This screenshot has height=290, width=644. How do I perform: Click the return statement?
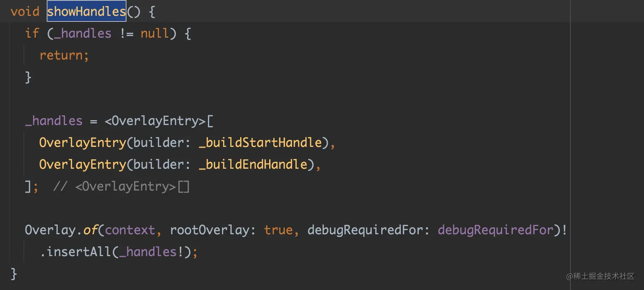click(x=64, y=55)
